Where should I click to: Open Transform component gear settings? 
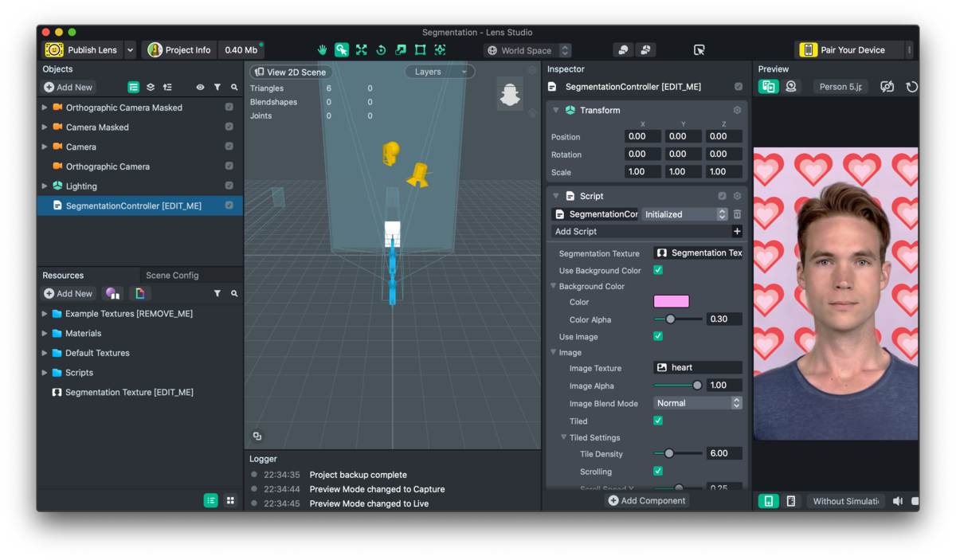[737, 111]
